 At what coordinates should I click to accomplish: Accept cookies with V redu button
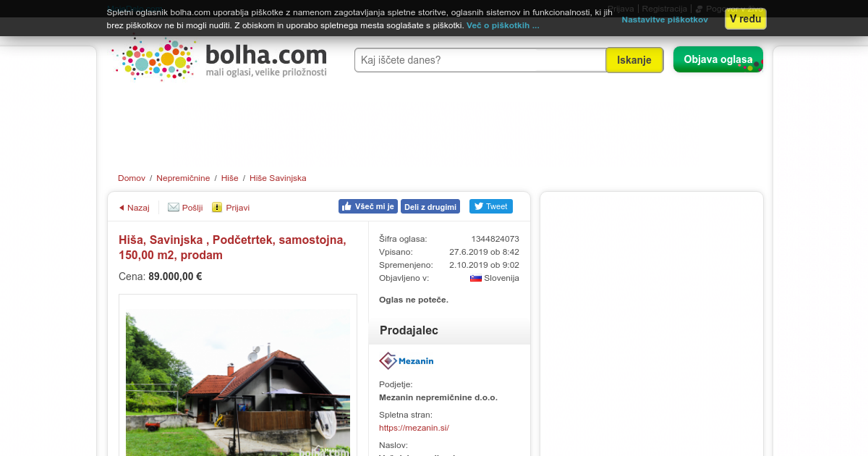pos(745,19)
